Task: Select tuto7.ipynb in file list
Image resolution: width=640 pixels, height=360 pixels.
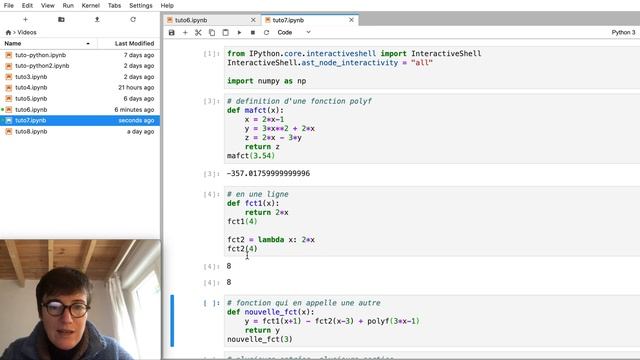Action: [80, 120]
